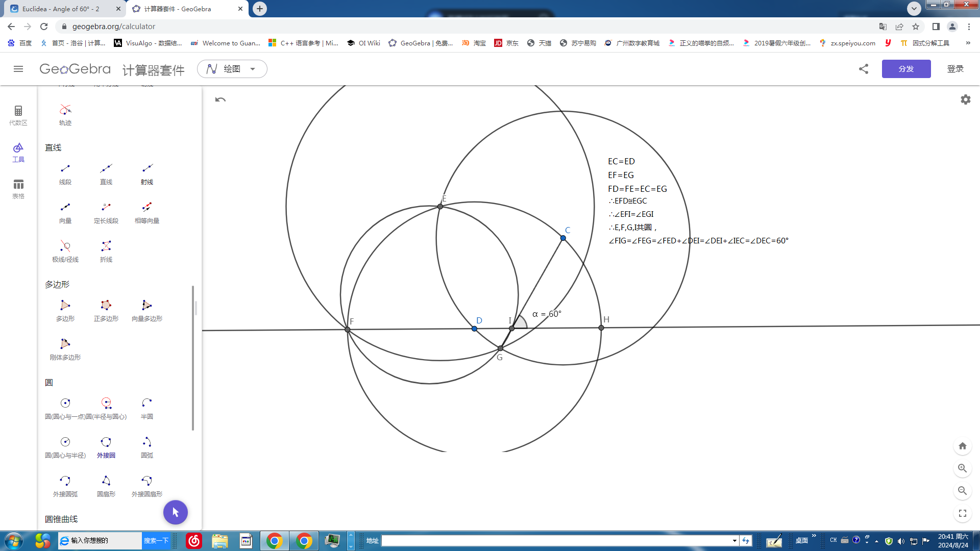Expand the taskbar address dropdown arrow

(734, 541)
